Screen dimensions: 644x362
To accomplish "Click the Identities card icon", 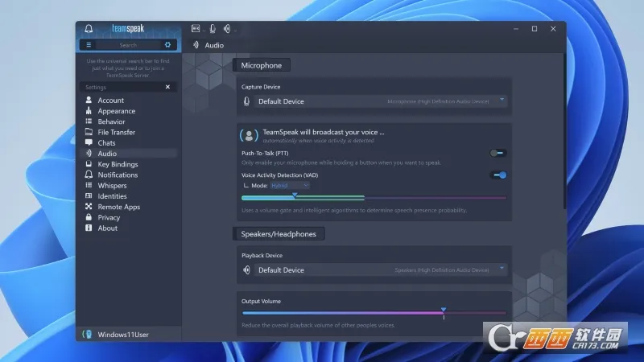I will [89, 195].
